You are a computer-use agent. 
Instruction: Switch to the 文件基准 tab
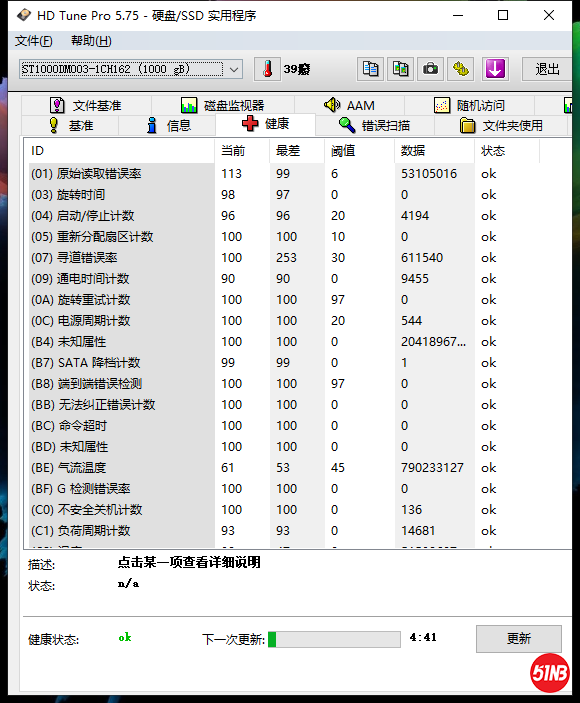pyautogui.click(x=86, y=105)
